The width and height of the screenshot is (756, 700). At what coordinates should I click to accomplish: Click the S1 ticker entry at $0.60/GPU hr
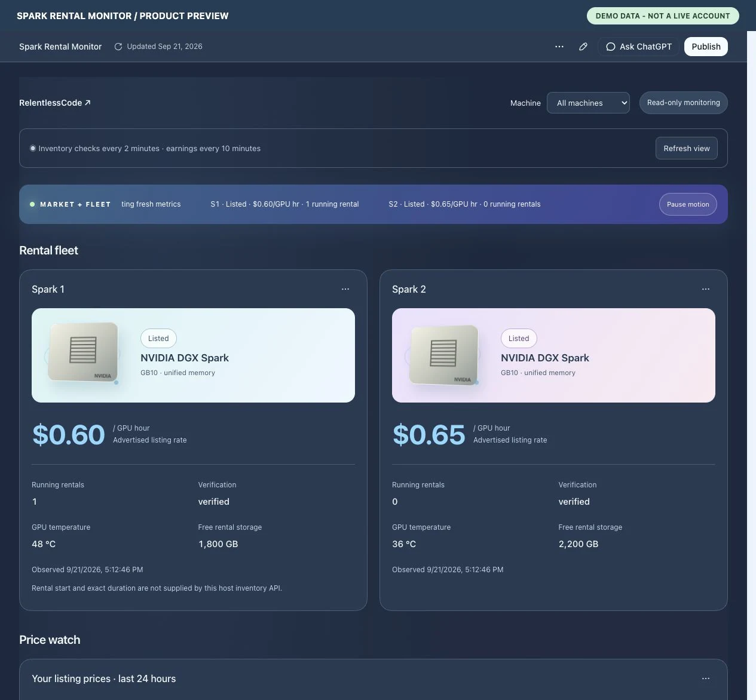[284, 204]
